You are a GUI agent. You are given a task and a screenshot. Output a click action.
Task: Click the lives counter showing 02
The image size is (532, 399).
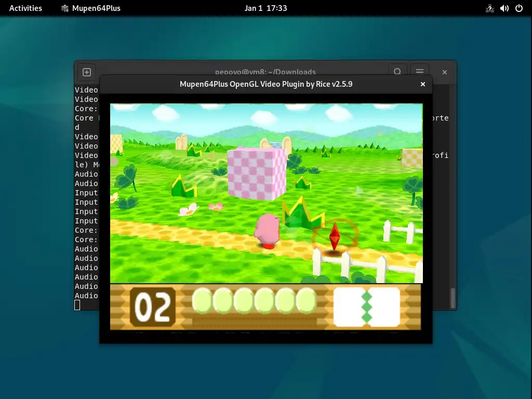[153, 307]
